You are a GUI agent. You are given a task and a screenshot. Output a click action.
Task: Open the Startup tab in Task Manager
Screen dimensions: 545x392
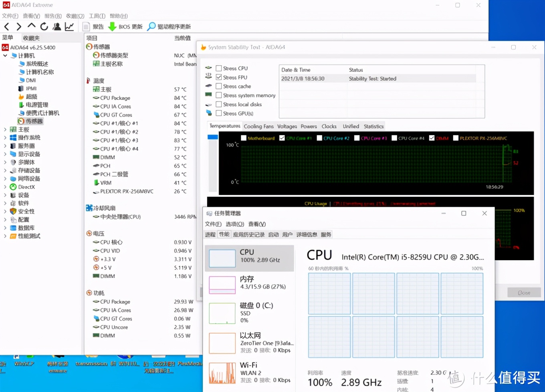coord(273,234)
